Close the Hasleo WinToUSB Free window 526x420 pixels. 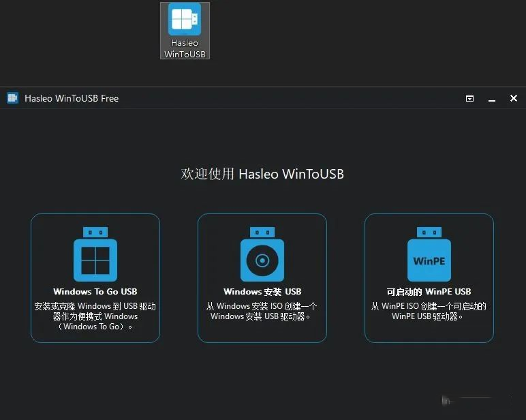(514, 98)
